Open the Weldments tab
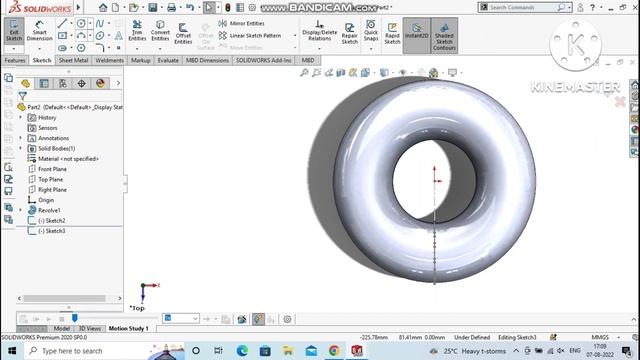Screen dimensions: 640x360 tap(109, 60)
